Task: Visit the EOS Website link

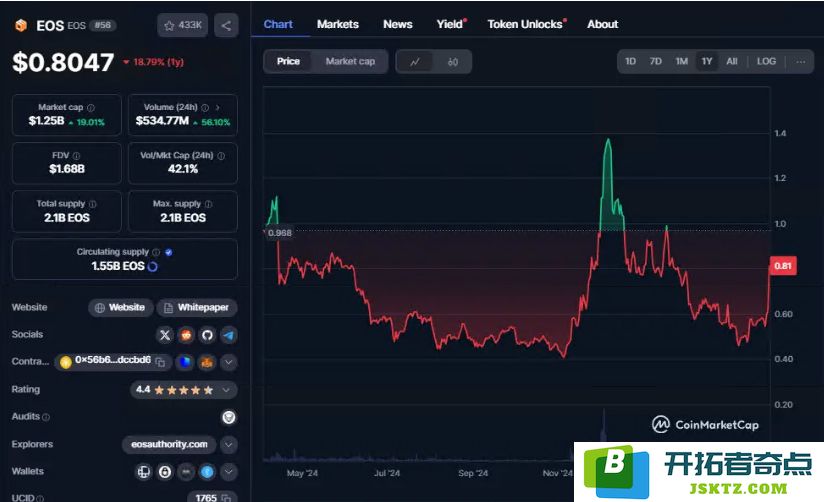Action: (120, 308)
